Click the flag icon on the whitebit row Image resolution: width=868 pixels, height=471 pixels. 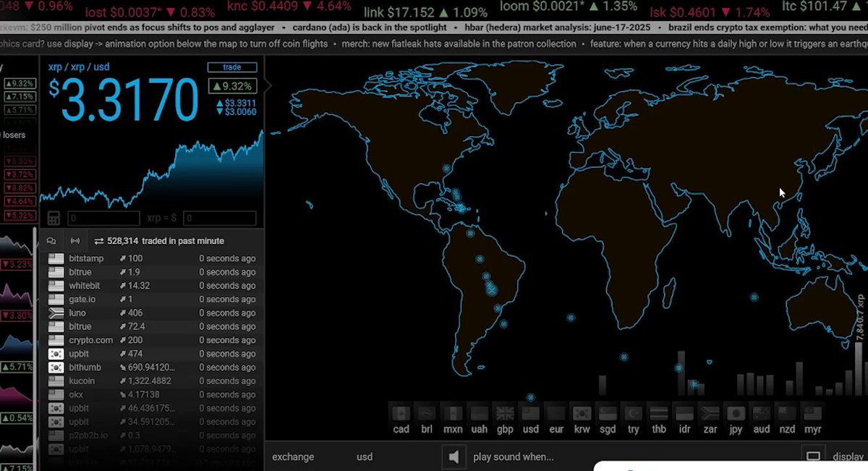click(x=56, y=286)
